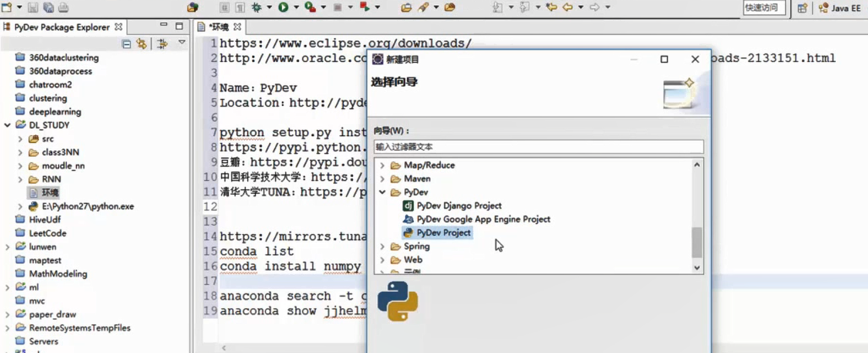Toggle Link with Editor in Package Explorer

point(141,44)
